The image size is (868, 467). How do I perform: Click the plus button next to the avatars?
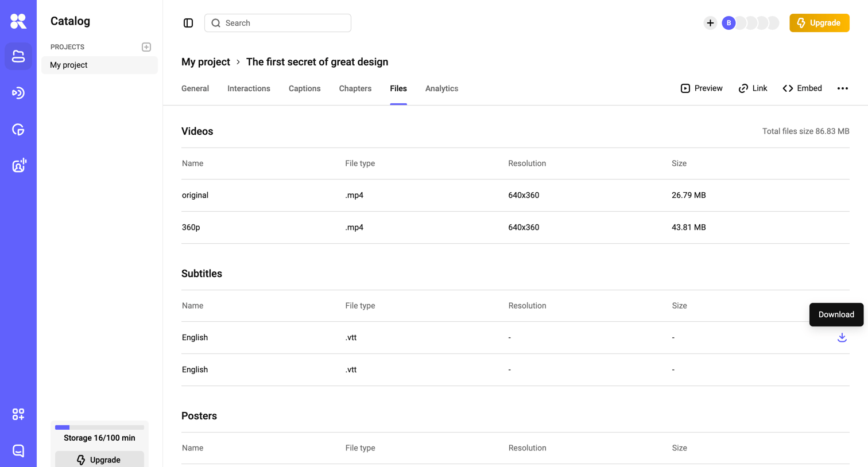710,23
